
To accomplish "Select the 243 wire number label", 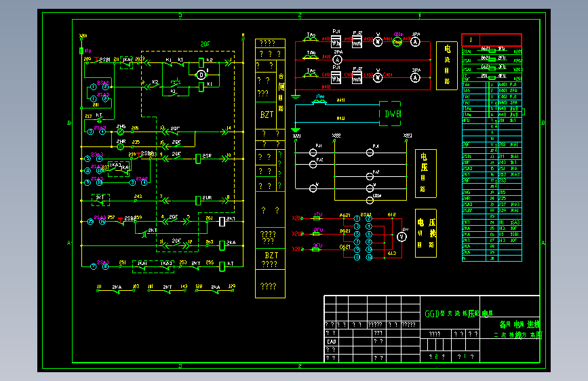I will [138, 196].
